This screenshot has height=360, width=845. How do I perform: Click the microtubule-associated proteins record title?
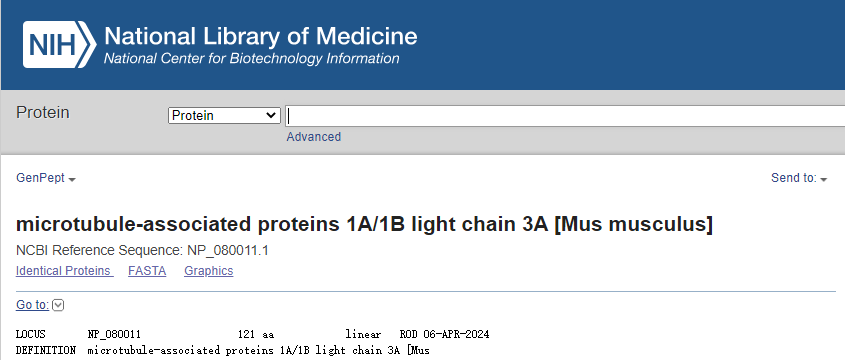(x=364, y=224)
